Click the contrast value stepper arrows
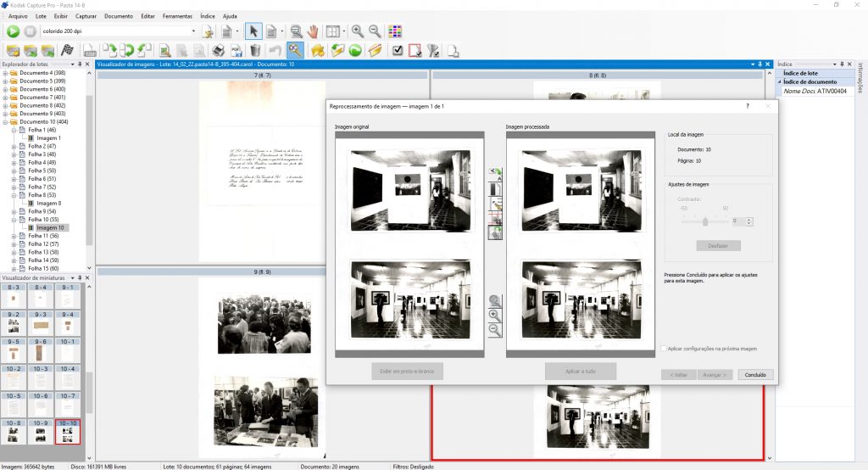This screenshot has height=470, width=868. [x=749, y=221]
